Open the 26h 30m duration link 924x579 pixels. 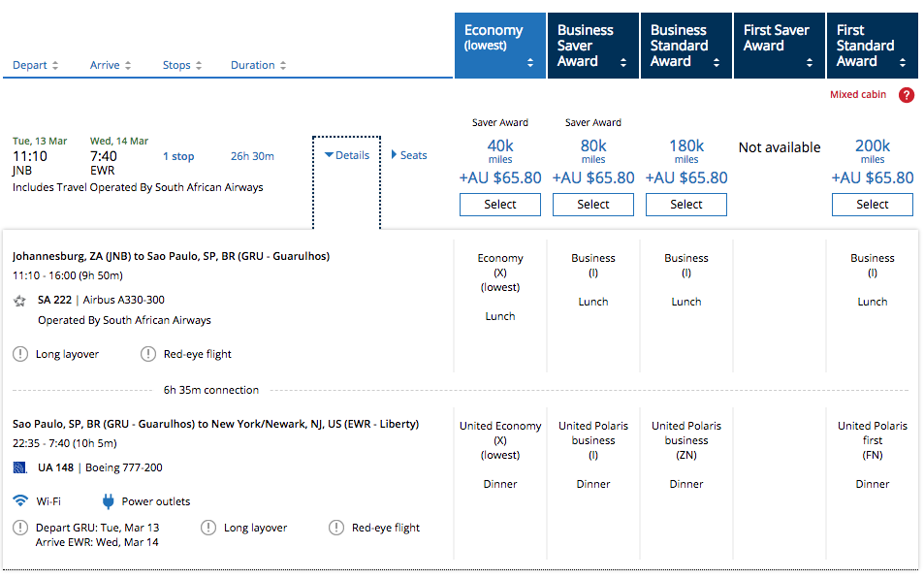coord(252,156)
